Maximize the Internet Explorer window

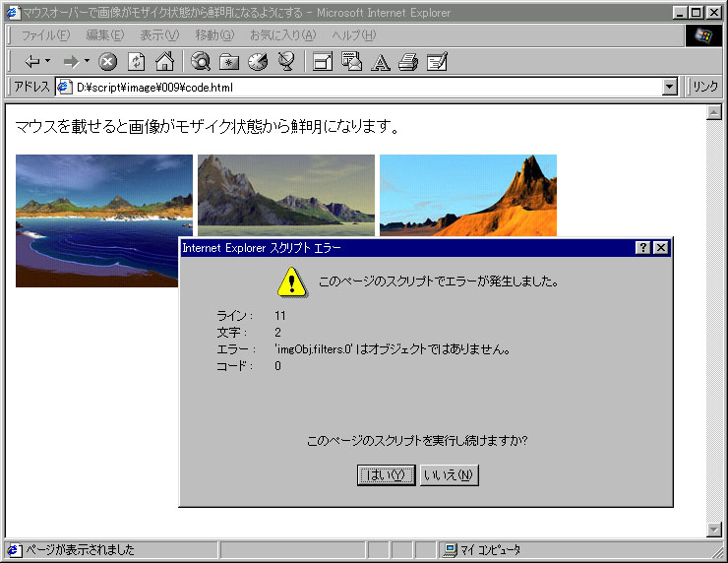click(696, 13)
